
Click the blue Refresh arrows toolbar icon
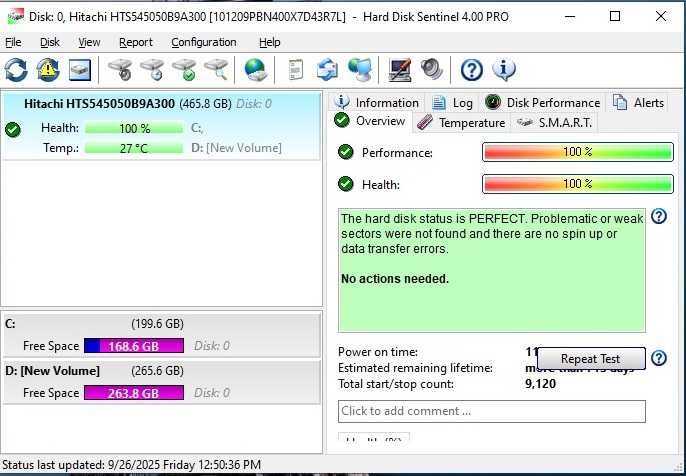(x=16, y=70)
